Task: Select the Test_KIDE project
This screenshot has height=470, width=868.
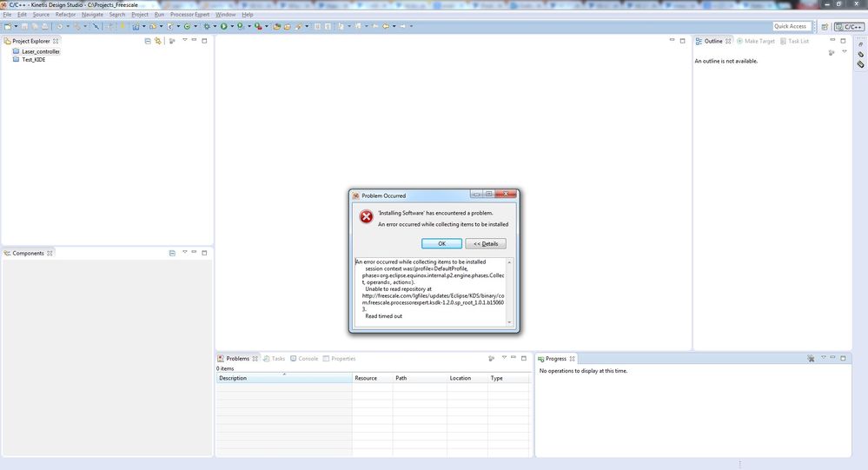Action: click(33, 59)
